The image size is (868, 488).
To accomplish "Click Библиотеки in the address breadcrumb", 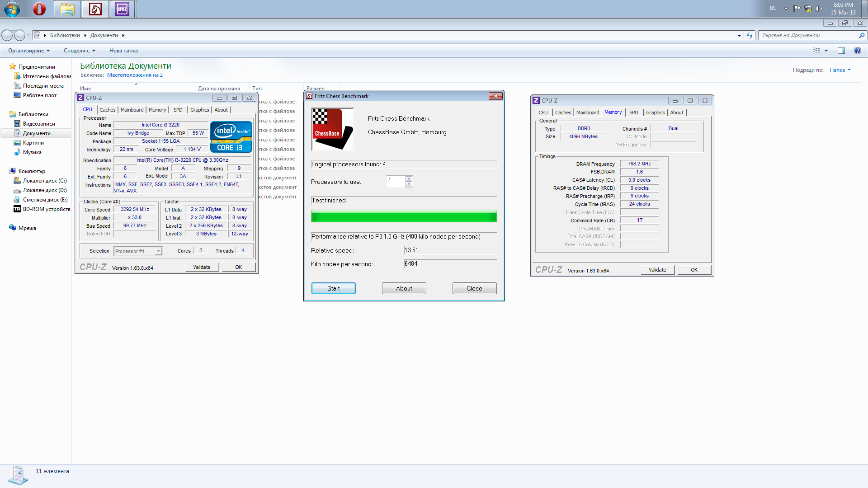I will point(65,35).
